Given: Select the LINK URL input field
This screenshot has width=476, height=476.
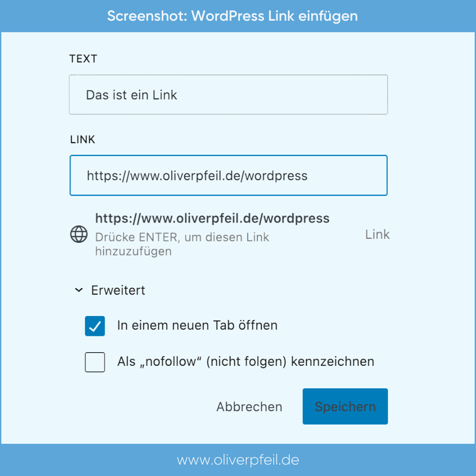Looking at the screenshot, I should point(228,175).
